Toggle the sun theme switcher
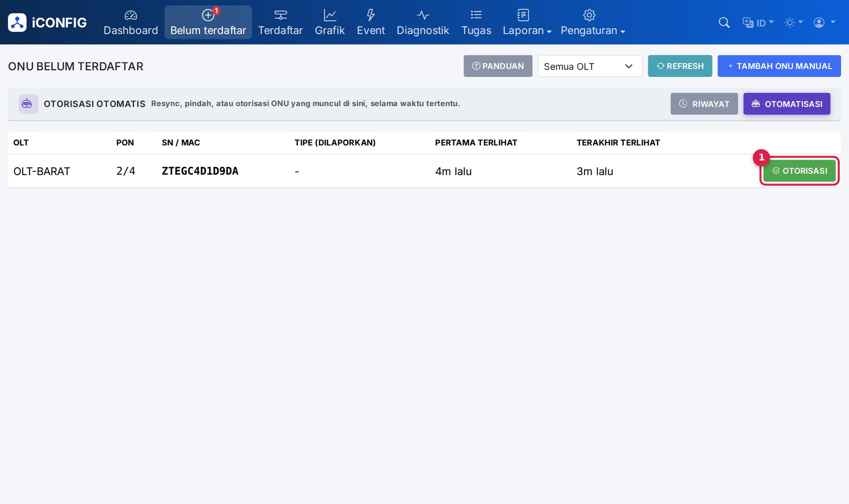Screen dimensions: 849x504 (793, 23)
